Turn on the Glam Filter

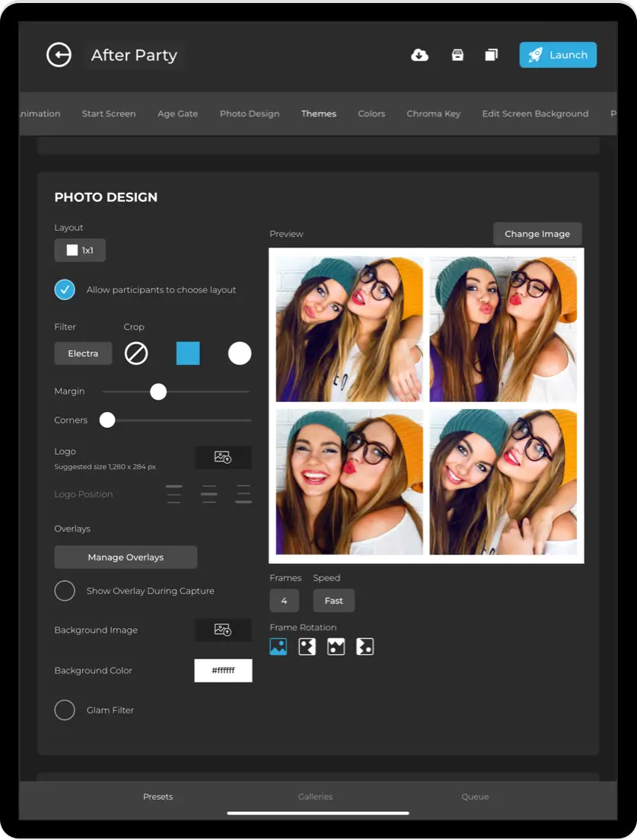65,710
